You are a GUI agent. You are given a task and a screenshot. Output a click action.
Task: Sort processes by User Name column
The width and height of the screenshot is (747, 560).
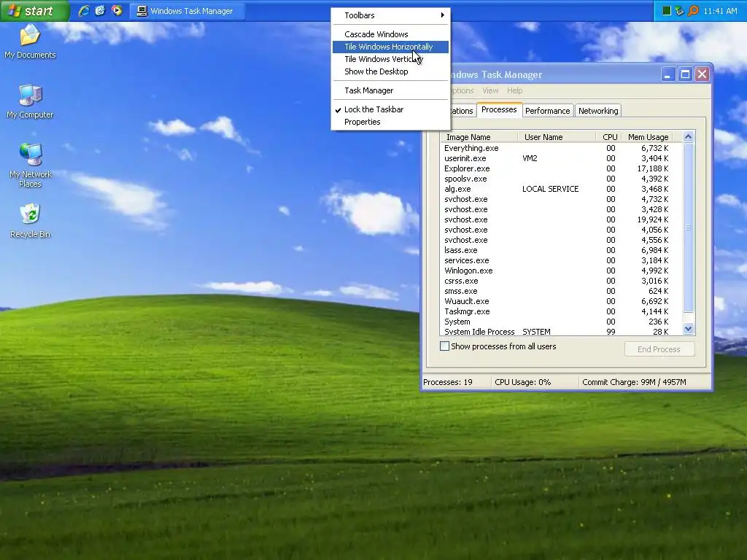pyautogui.click(x=557, y=137)
